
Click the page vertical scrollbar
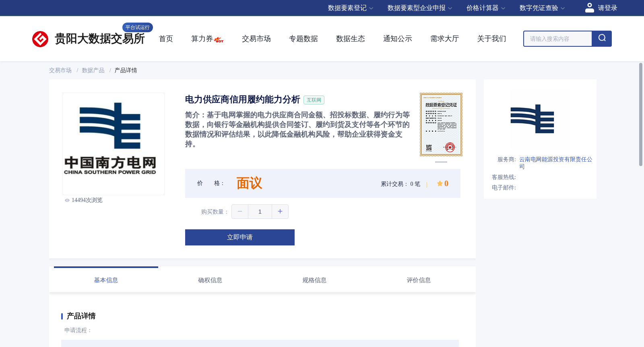tap(641, 114)
